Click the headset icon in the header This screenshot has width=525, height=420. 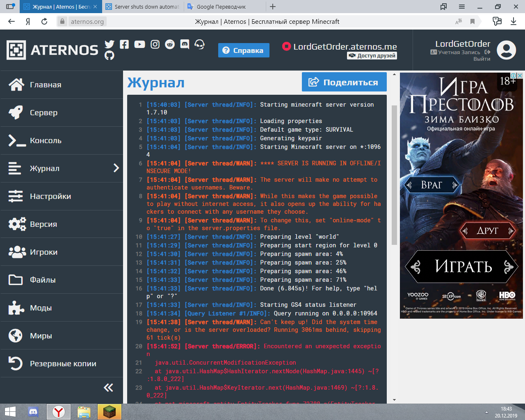coord(200,44)
